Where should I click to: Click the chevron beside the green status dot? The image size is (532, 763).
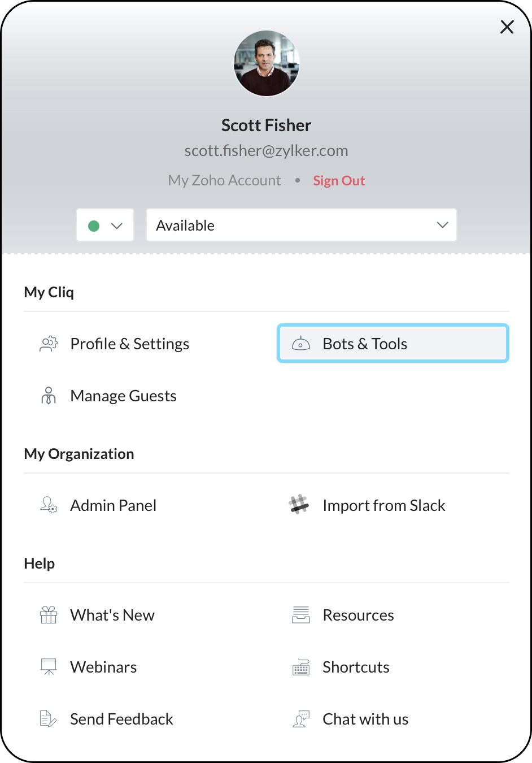[x=117, y=226]
